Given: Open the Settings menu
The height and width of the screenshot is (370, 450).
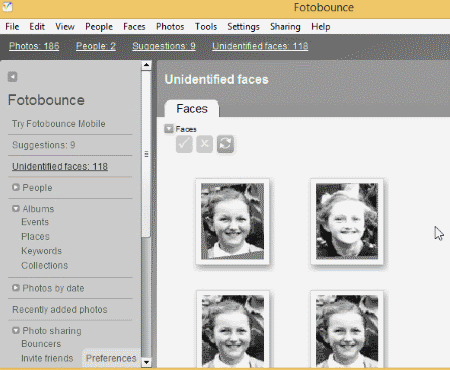Looking at the screenshot, I should 243,27.
